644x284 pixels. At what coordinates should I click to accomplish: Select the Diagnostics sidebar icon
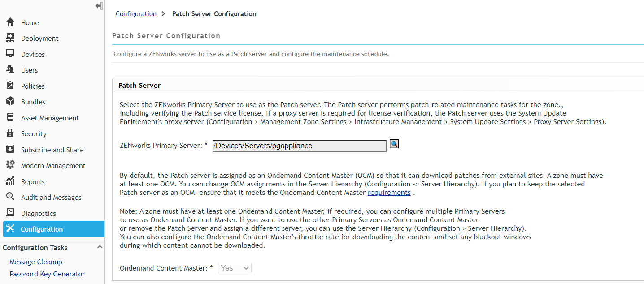9,213
